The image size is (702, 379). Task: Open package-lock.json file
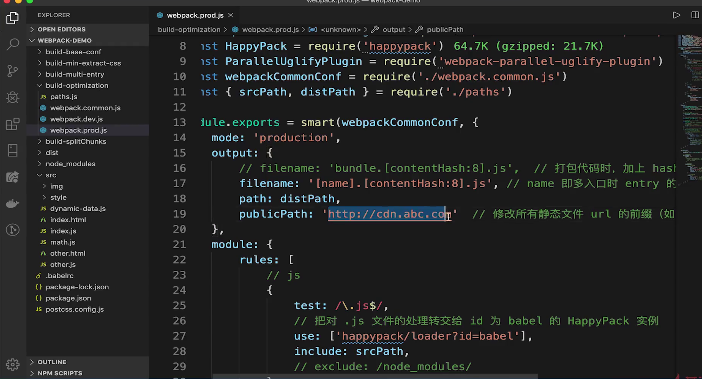click(77, 287)
